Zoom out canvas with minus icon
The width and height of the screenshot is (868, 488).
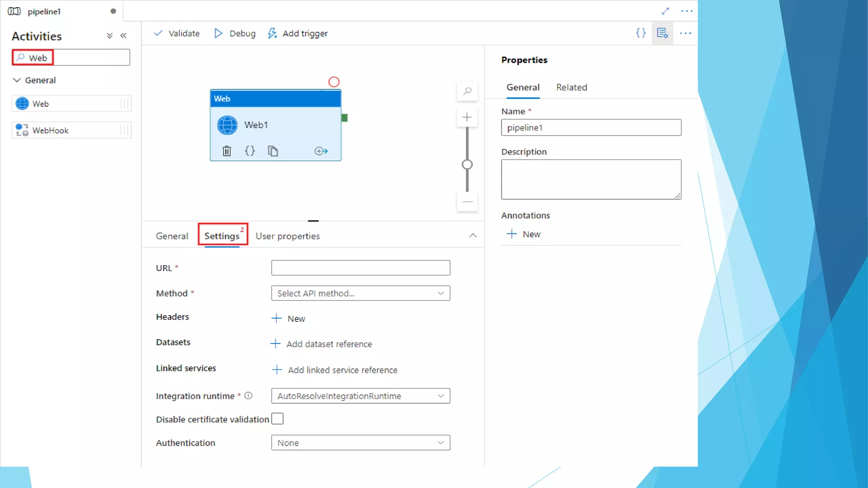pos(467,202)
